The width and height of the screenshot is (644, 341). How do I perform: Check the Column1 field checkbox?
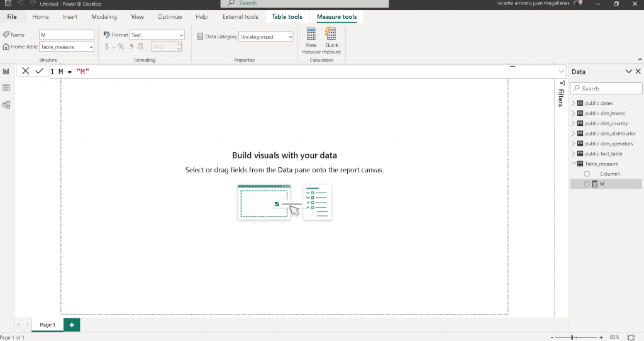click(x=587, y=174)
